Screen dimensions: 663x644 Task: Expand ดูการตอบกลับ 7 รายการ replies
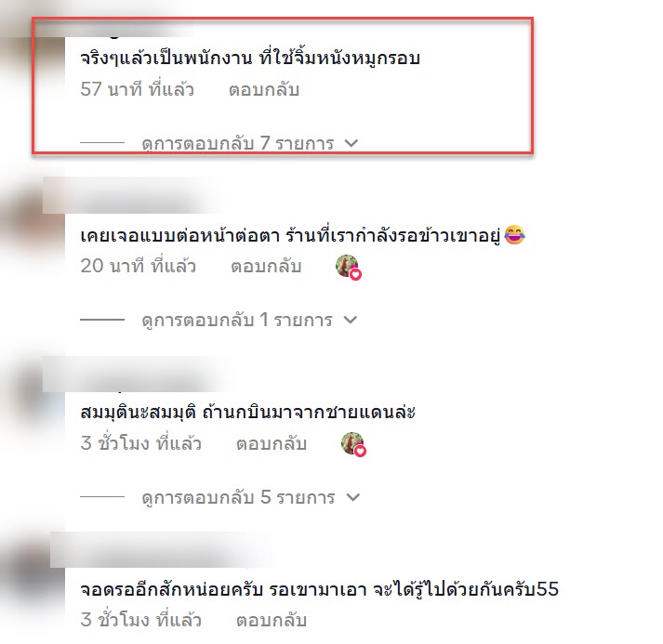click(249, 144)
